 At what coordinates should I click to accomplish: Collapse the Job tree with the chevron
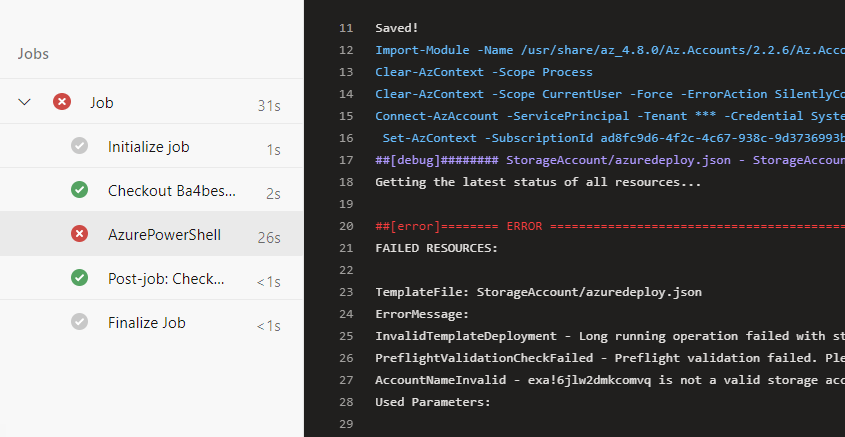[x=25, y=101]
